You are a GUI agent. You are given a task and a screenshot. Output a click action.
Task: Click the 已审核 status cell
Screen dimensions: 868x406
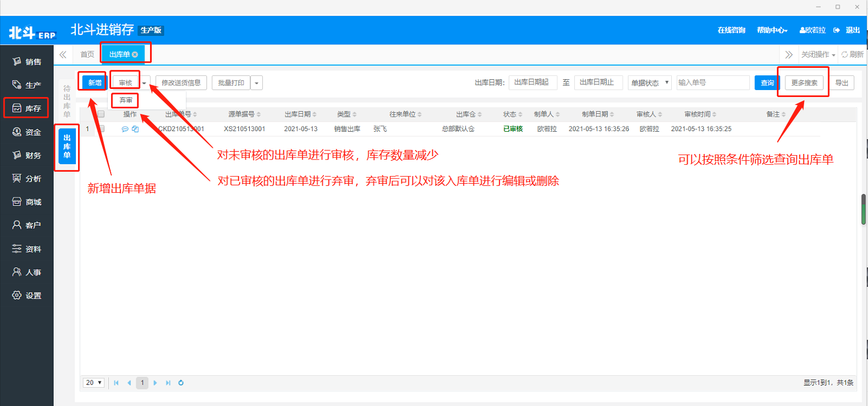point(513,129)
